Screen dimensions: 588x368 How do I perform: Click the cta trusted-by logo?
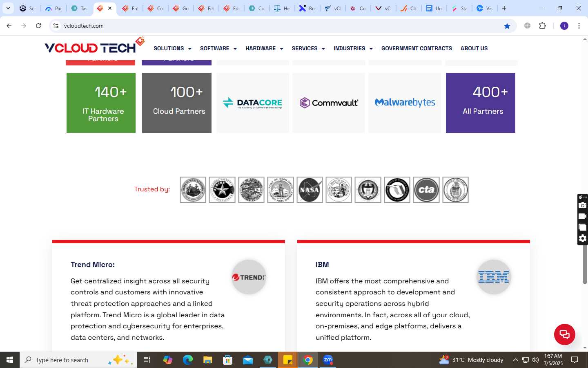[x=426, y=190]
